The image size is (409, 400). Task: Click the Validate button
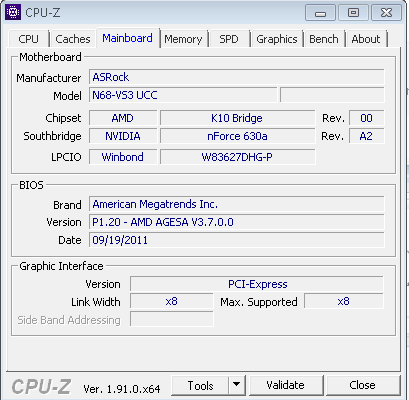286,385
